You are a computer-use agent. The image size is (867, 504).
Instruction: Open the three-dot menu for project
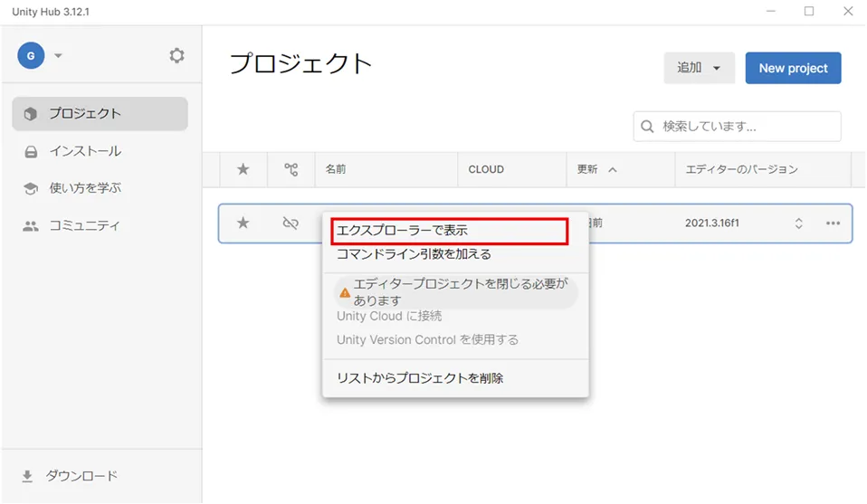(833, 223)
